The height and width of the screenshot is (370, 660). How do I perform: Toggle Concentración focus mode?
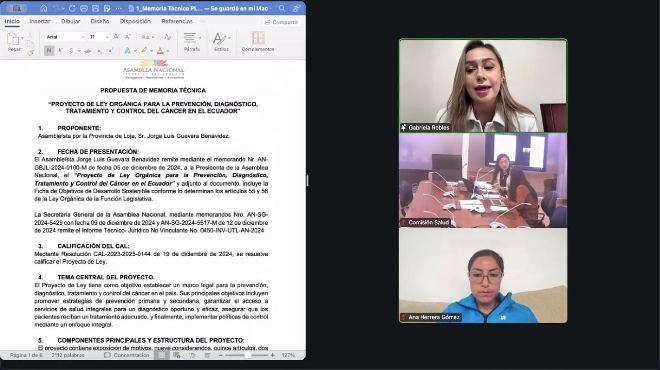click(127, 355)
